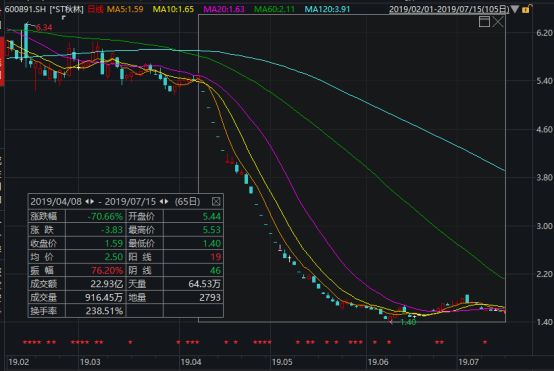Step end date 2019/07/15 forward with right arrow

(x=166, y=201)
